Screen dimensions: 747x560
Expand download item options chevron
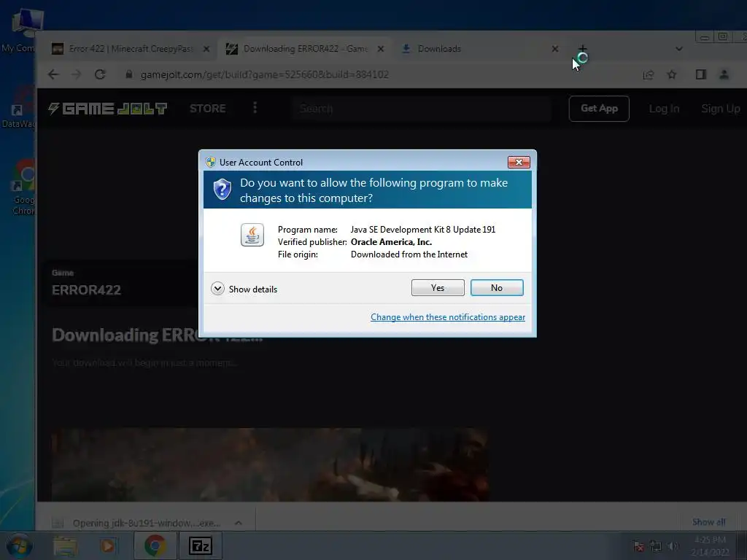(x=239, y=523)
